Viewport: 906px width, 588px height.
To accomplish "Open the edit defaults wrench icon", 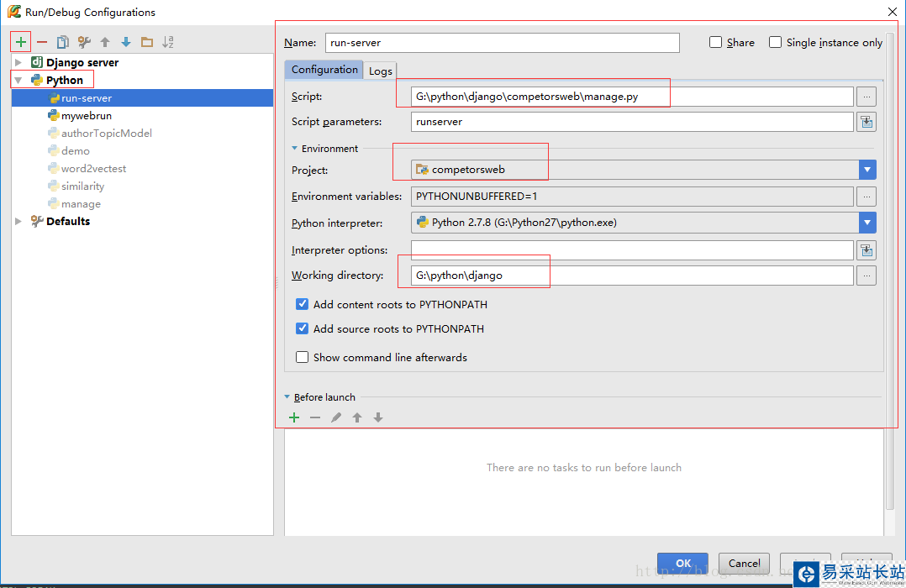I will pyautogui.click(x=84, y=42).
